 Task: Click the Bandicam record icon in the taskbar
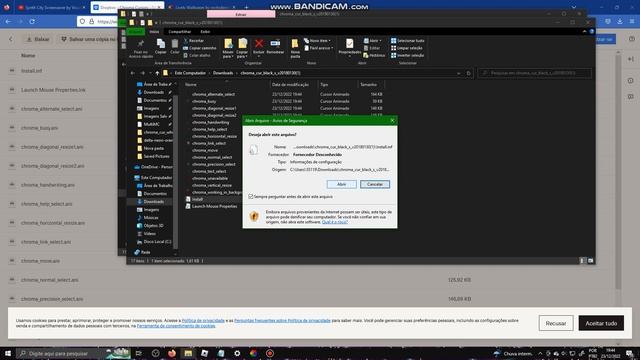(270, 353)
